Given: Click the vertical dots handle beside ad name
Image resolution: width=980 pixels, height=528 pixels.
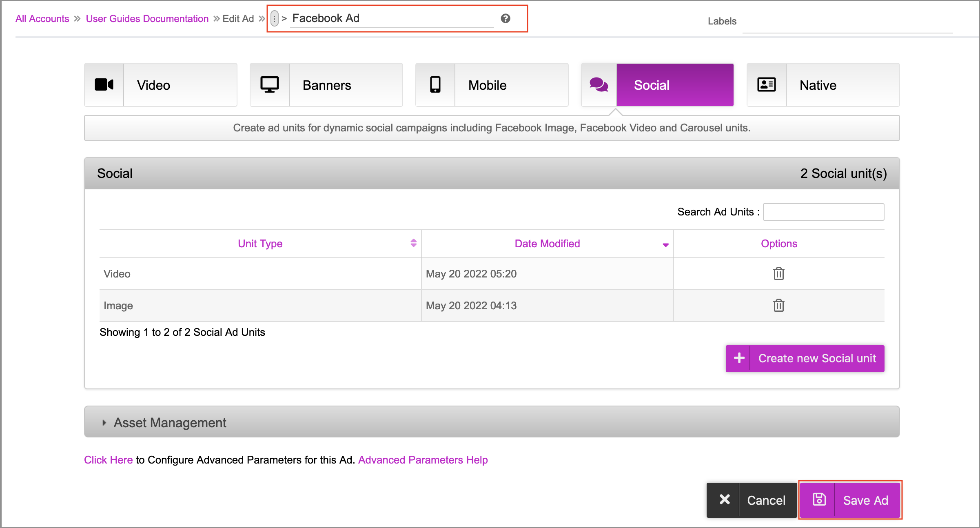Looking at the screenshot, I should 275,18.
